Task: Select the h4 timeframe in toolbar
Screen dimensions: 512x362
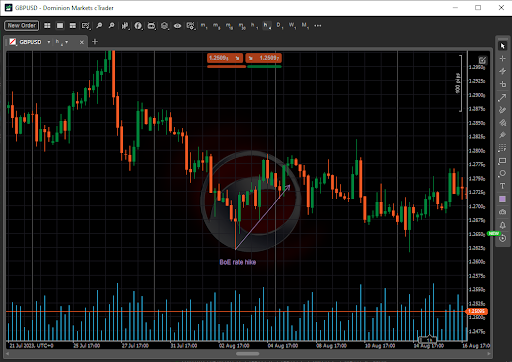Action: click(267, 26)
